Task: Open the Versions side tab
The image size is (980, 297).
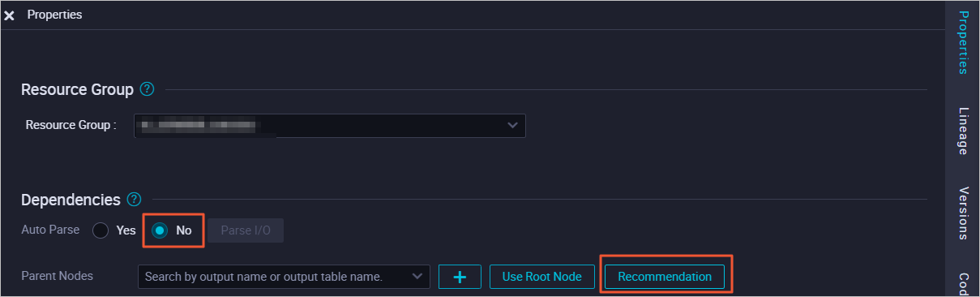Action: [964, 213]
